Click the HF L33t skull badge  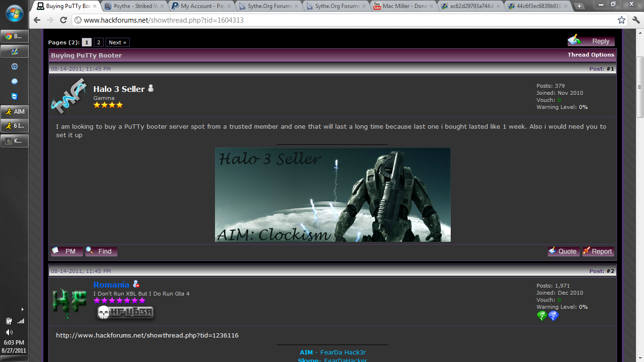125,312
